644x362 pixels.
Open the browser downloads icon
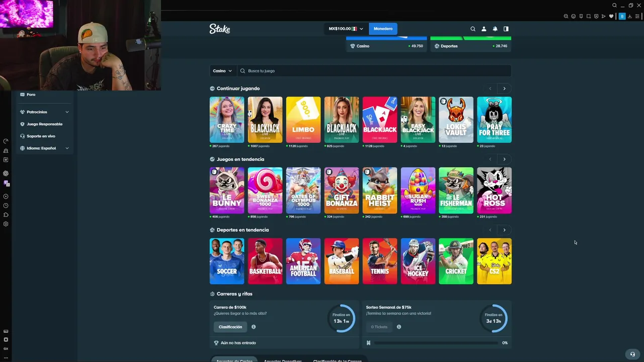pyautogui.click(x=630, y=16)
